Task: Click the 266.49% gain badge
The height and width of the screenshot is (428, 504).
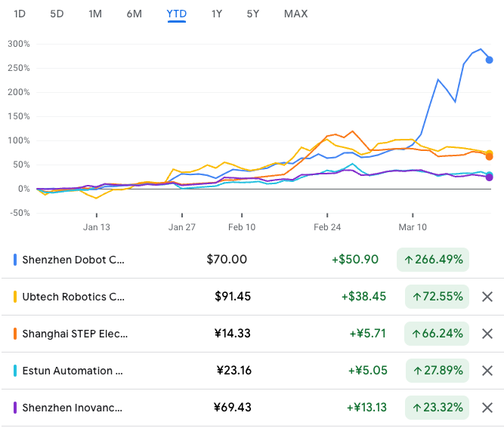Action: tap(433, 260)
